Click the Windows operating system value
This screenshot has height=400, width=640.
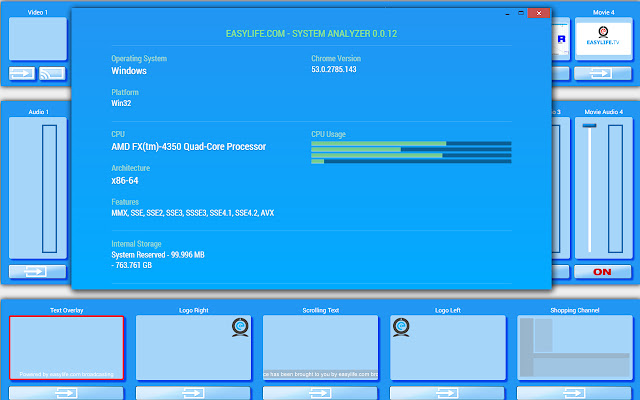(x=129, y=71)
